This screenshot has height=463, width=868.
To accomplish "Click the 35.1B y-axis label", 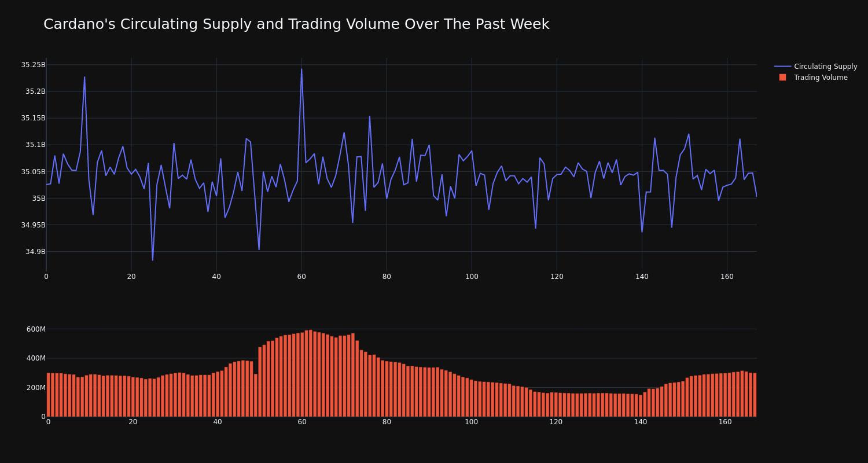I will pyautogui.click(x=35, y=145).
